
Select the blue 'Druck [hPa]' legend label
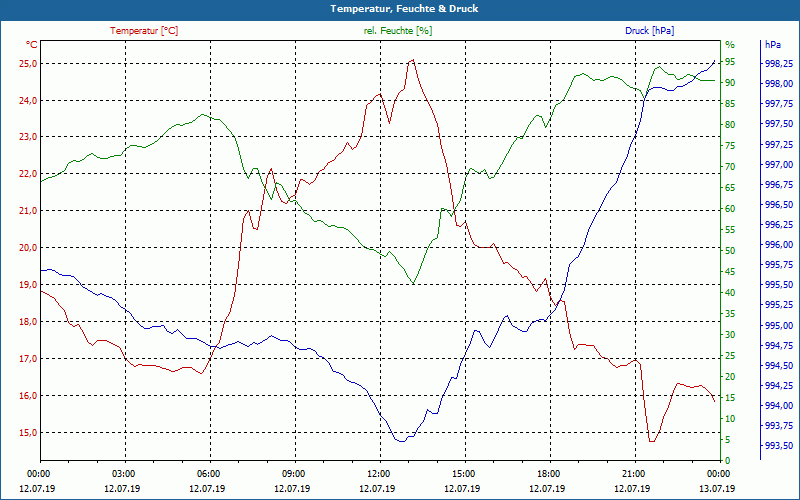pyautogui.click(x=649, y=31)
